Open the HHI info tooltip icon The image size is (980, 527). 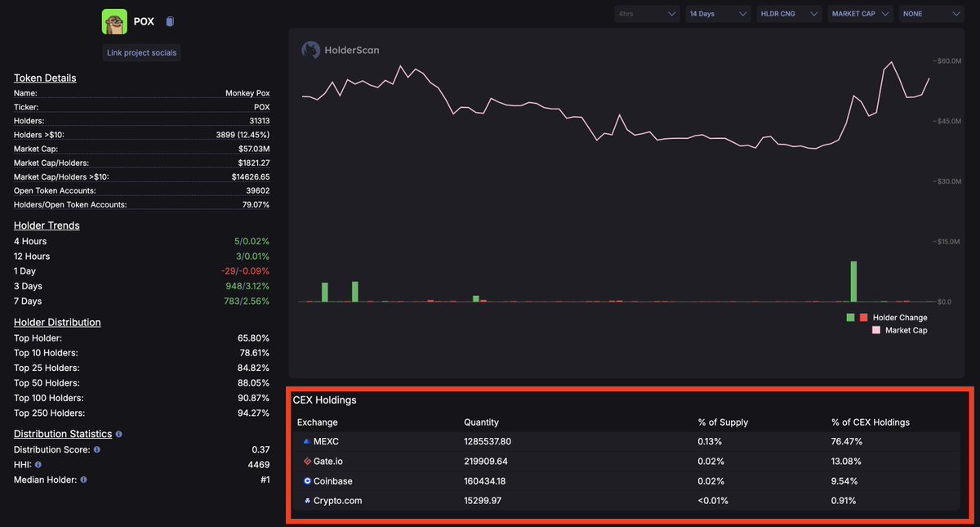point(38,464)
